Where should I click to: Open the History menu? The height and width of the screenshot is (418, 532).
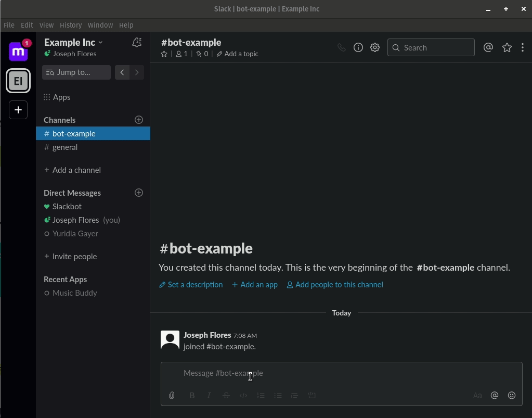(x=71, y=25)
